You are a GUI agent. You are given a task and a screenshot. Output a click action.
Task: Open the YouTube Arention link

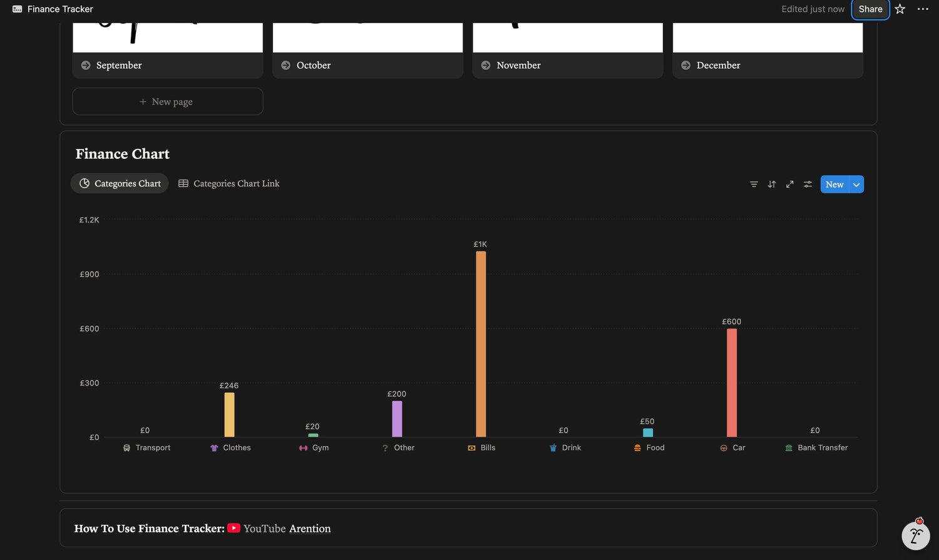coord(287,529)
